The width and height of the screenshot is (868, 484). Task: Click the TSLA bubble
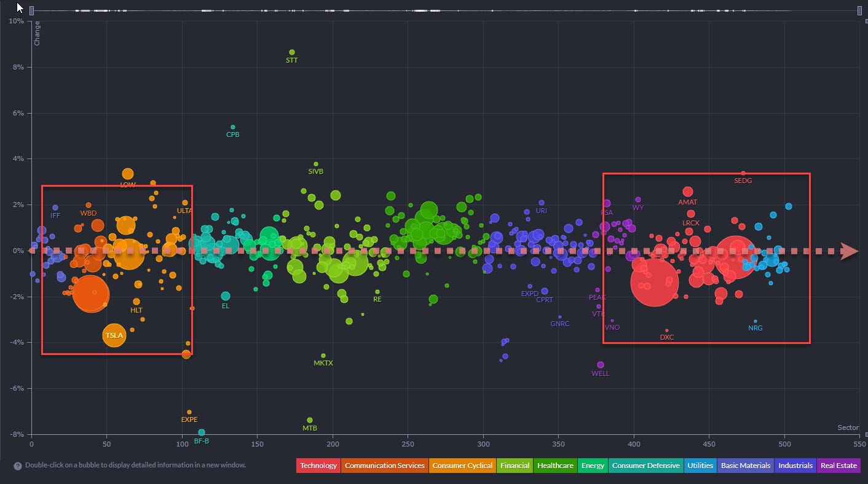pos(114,335)
